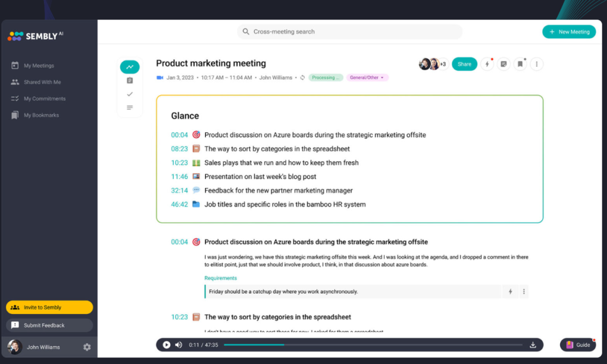Jump to 08:23 timestamp in Glance
607x364 pixels.
click(179, 149)
